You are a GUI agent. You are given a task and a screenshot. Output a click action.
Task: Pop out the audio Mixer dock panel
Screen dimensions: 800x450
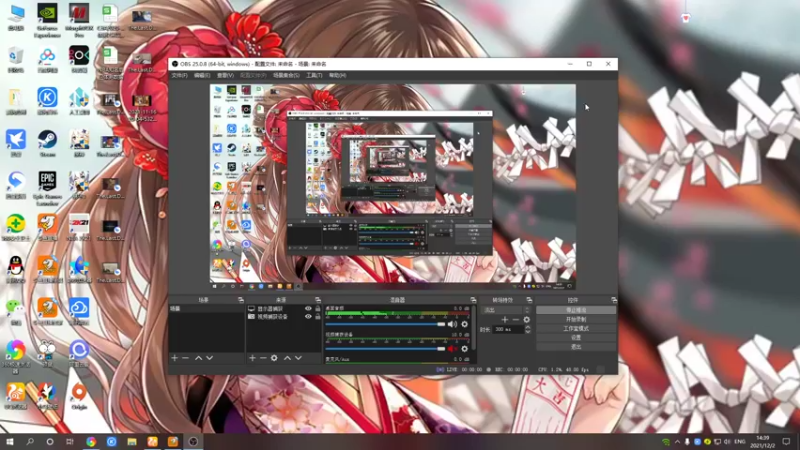tap(473, 300)
